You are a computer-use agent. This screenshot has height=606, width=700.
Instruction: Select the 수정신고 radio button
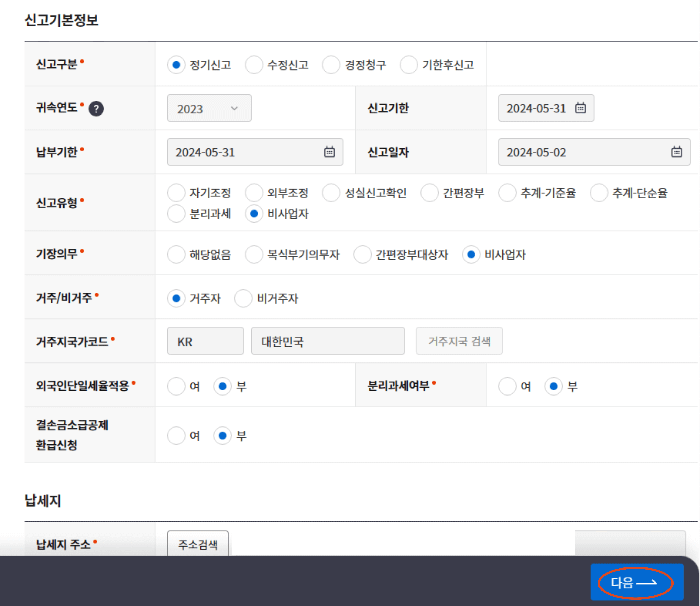(254, 65)
